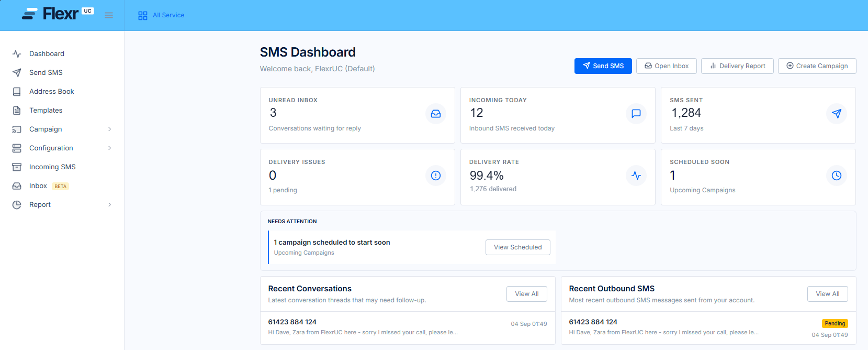Select Configuration in the sidebar
Image resolution: width=868 pixels, height=350 pixels.
(51, 148)
